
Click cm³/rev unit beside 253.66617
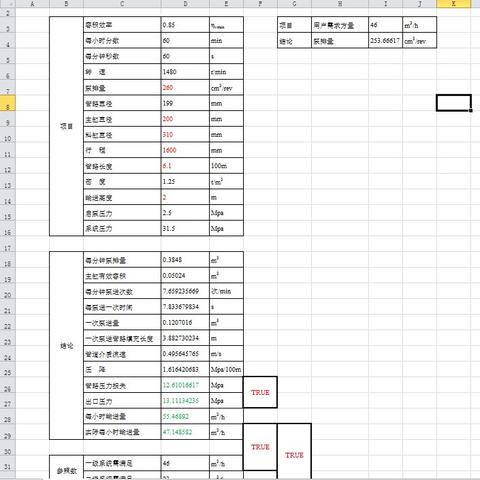pos(420,41)
